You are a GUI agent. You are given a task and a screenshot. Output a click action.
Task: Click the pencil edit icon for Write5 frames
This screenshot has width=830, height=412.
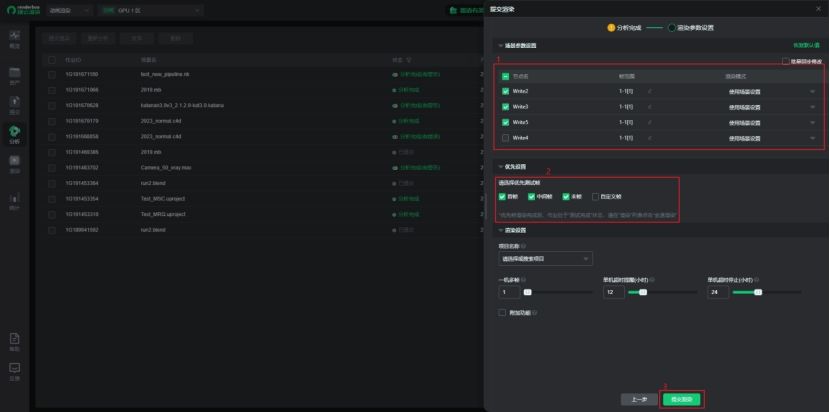(649, 123)
